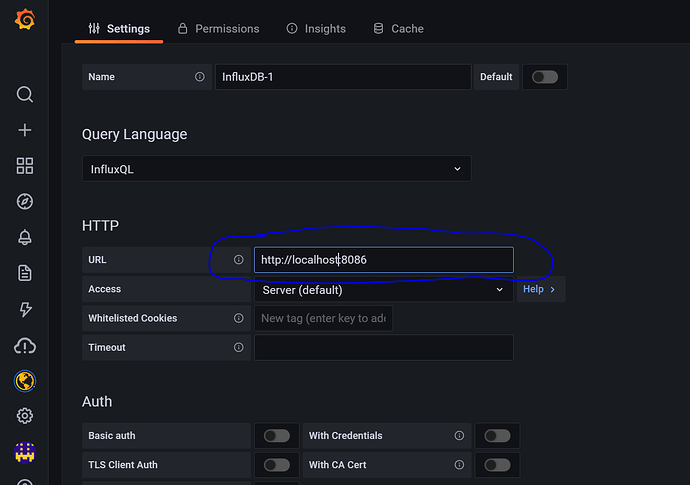690x485 pixels.
Task: Open the Cache tab
Action: (x=398, y=29)
